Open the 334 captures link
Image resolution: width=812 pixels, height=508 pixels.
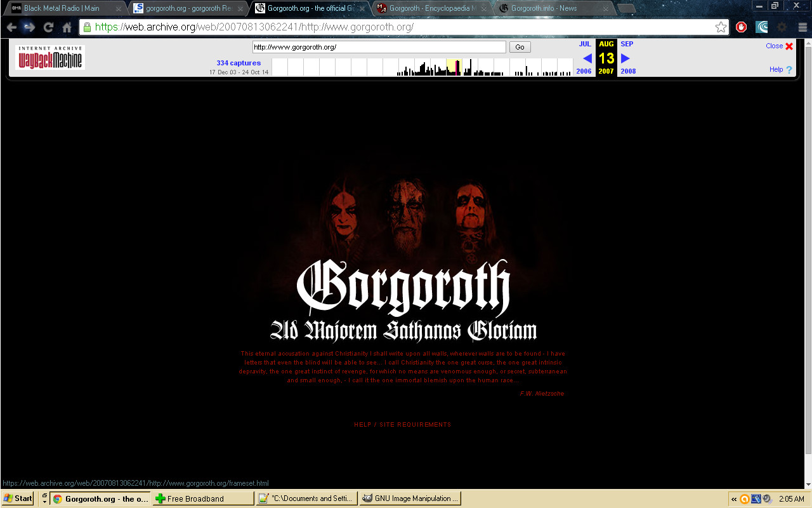[239, 63]
